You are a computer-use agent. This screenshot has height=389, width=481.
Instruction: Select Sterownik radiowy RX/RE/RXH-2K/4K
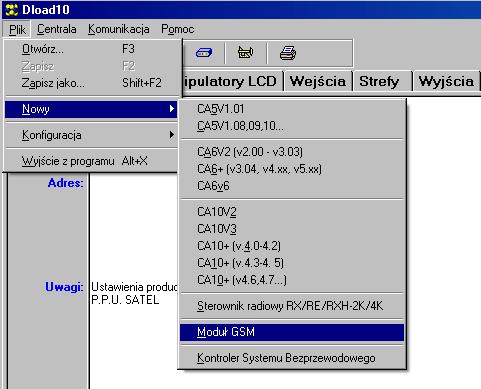click(292, 306)
